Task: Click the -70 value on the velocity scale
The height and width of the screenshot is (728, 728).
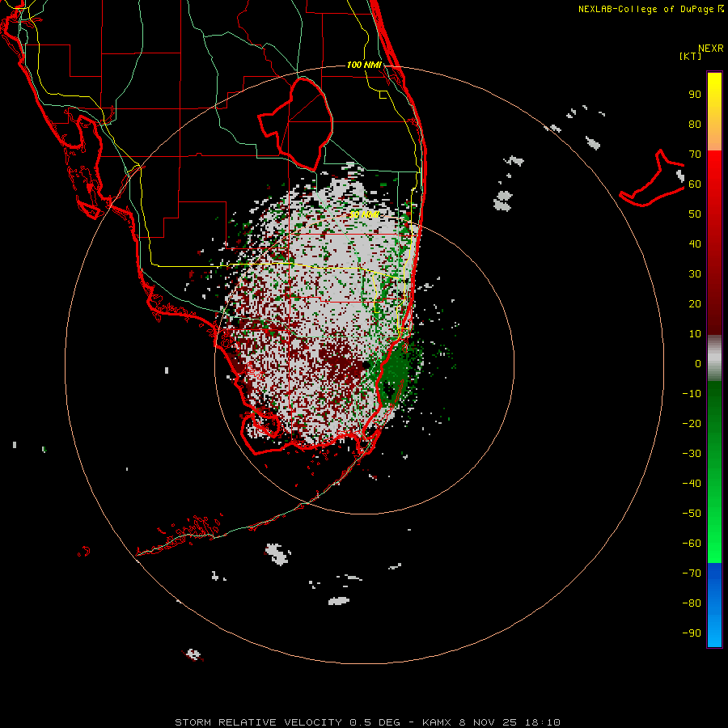Action: 692,574
